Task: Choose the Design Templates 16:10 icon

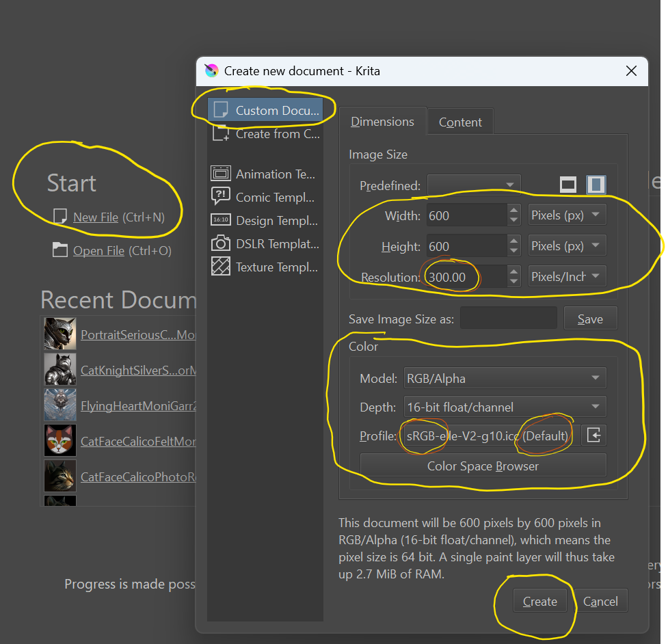Action: pos(221,220)
